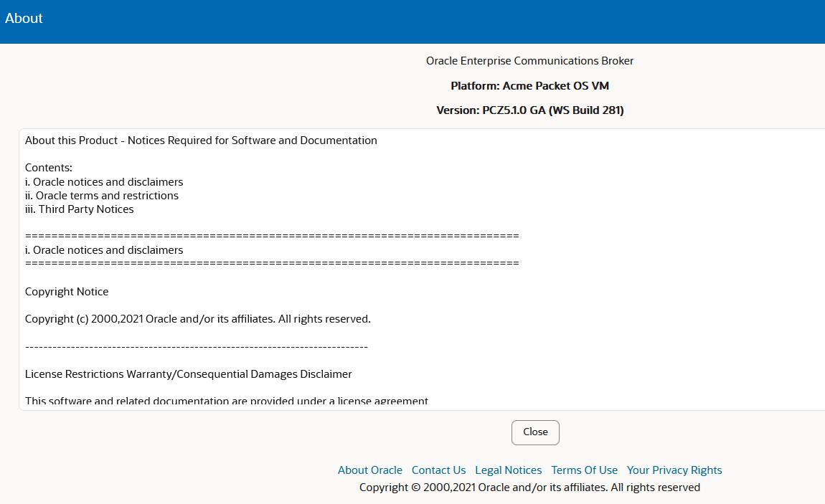Click the 'Platform: Acme Packet OS VM' line
The image size is (825, 504).
(x=530, y=85)
